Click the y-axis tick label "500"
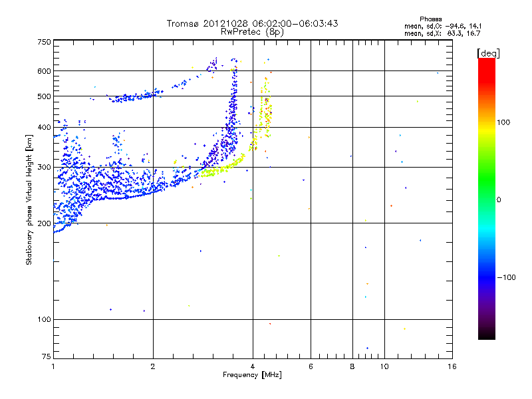 [x=44, y=96]
